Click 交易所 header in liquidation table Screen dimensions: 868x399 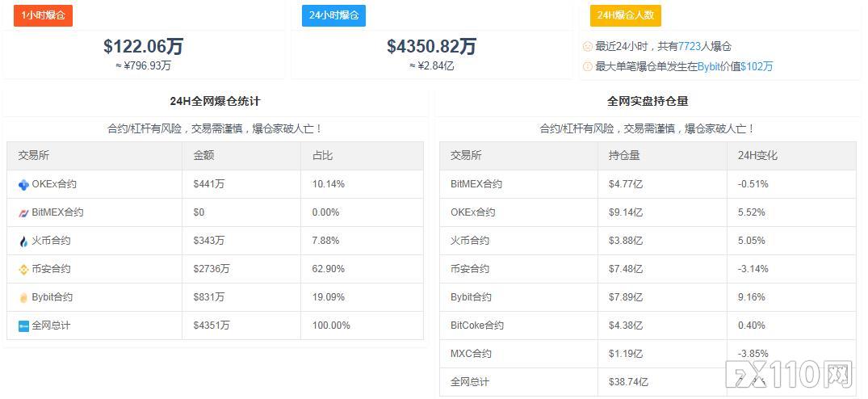point(34,156)
